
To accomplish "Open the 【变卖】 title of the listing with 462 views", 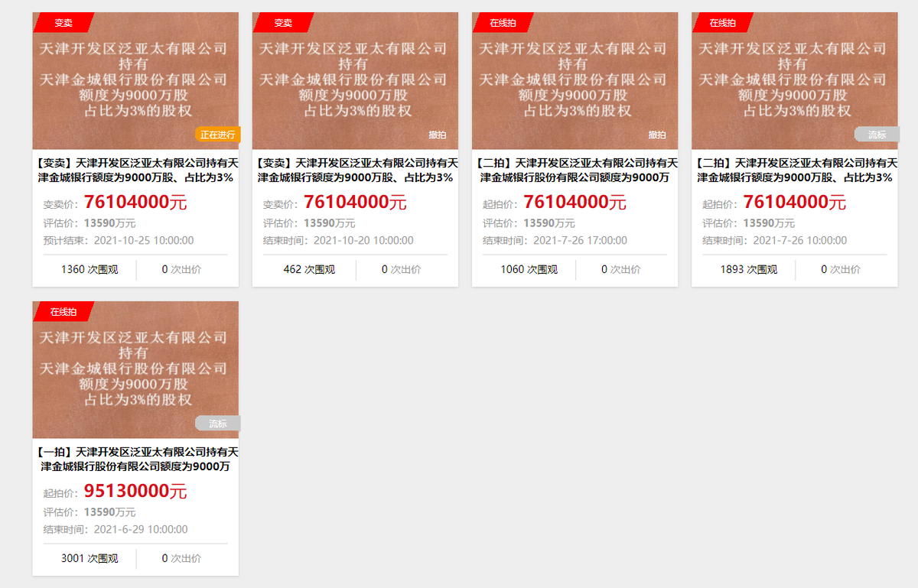I will pyautogui.click(x=356, y=170).
